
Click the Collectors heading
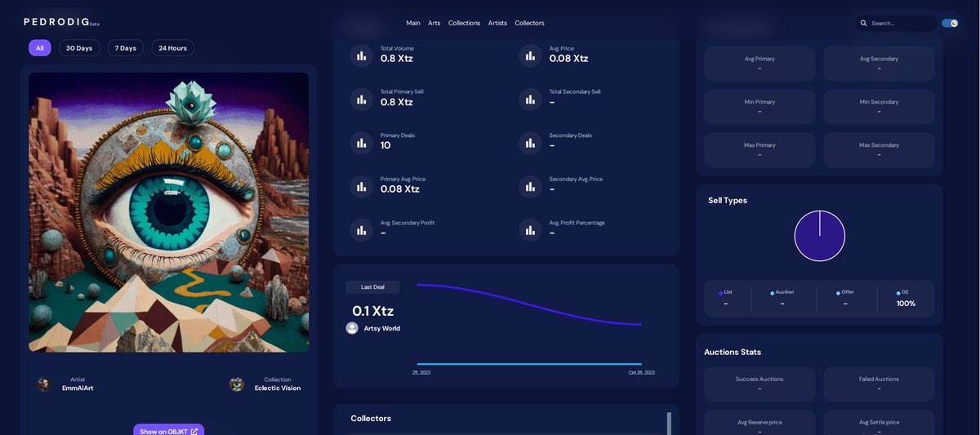tap(371, 418)
